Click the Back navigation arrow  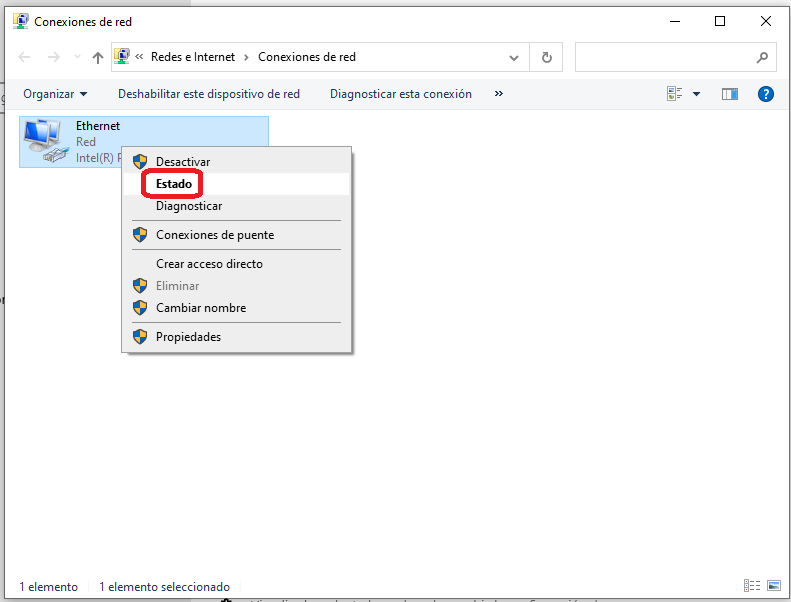[26, 58]
